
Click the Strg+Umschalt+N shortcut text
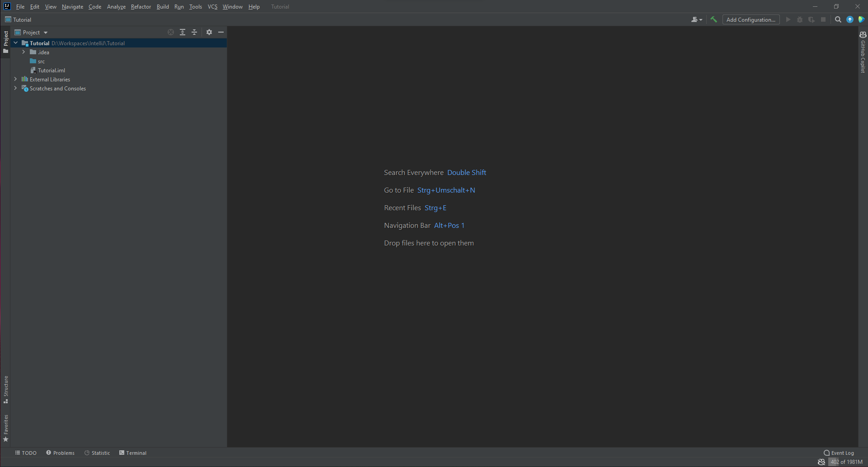tap(446, 190)
